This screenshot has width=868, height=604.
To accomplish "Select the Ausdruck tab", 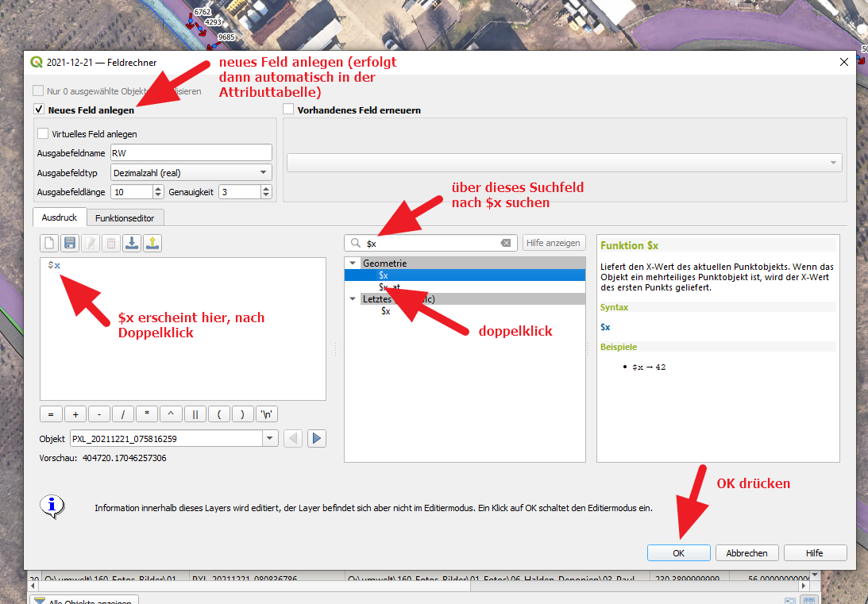I will (59, 217).
